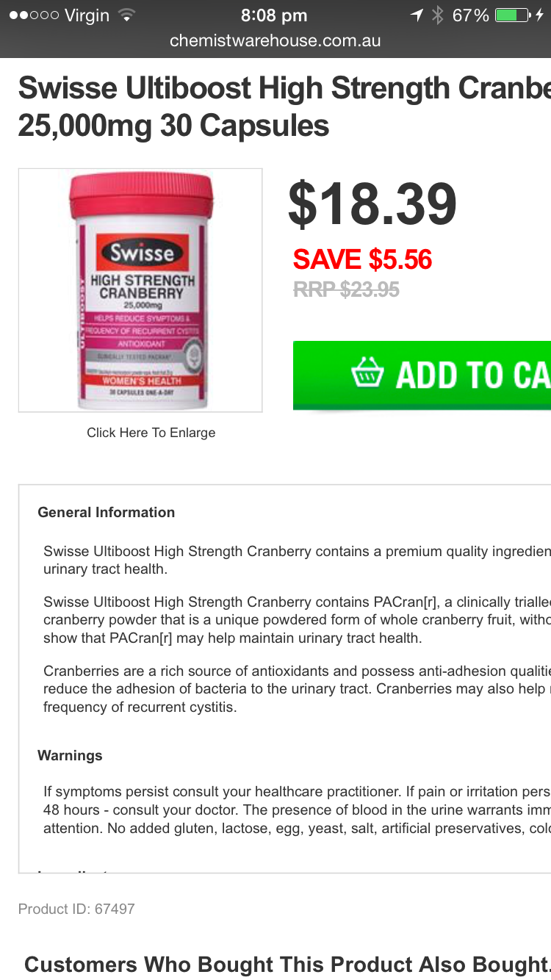Tap the $18.39 price
Screen dimensions: 551x980
coord(372,204)
